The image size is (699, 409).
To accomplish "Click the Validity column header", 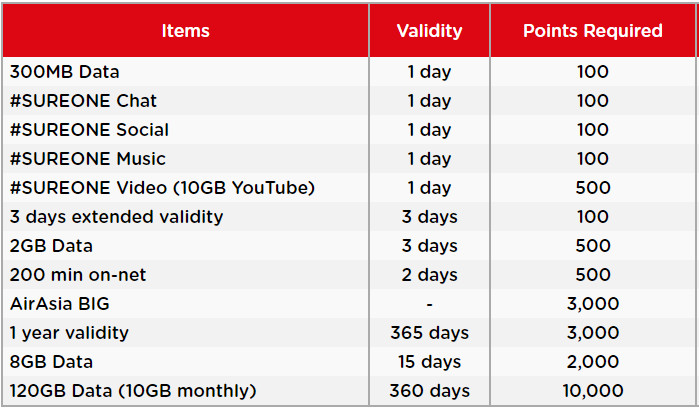I will 429,31.
